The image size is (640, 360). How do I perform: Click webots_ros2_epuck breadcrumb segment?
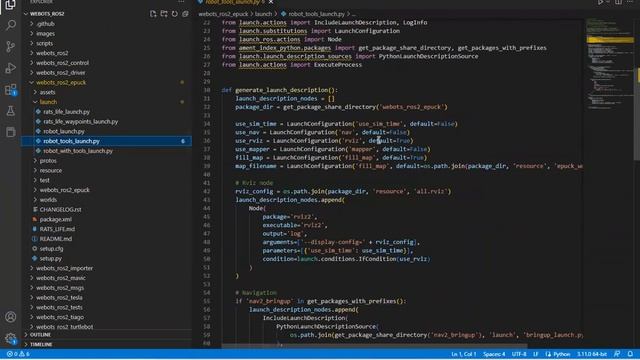(223, 14)
